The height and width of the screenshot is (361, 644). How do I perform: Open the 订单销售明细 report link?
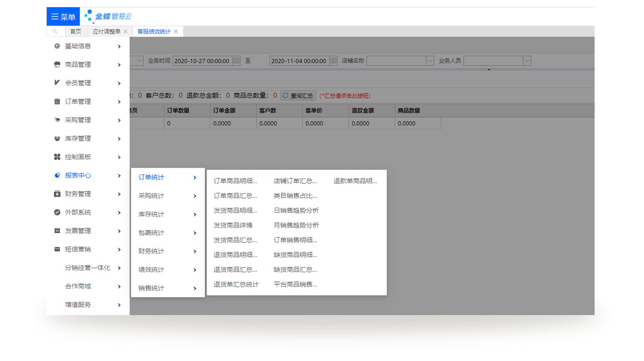[x=295, y=240]
